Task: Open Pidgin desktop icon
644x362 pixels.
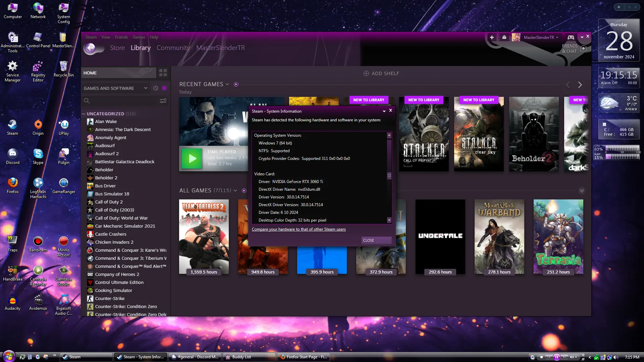Action: (63, 157)
